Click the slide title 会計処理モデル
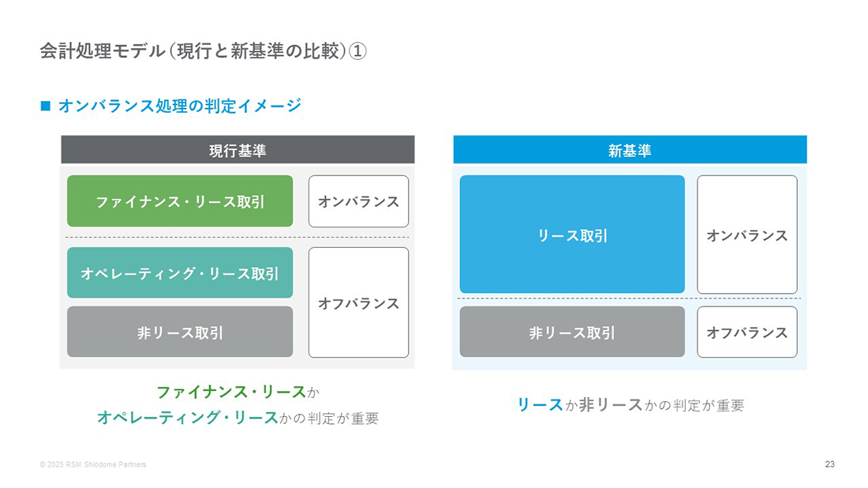This screenshot has height=488, width=868. (x=203, y=51)
